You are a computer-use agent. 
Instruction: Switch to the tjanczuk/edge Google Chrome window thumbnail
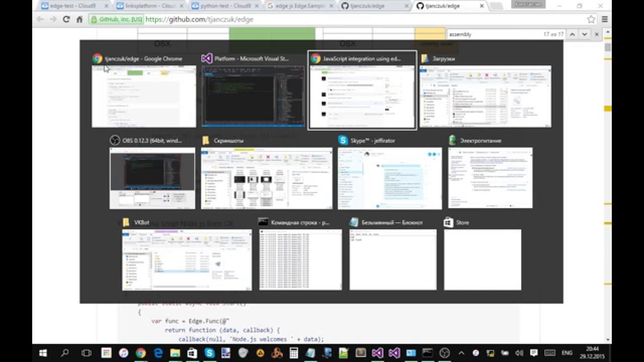(x=144, y=97)
